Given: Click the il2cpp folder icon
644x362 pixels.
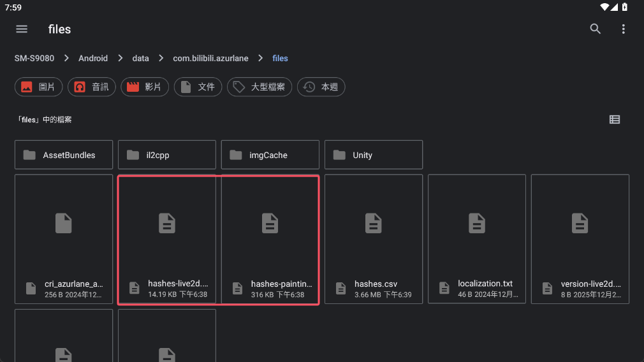Looking at the screenshot, I should click(x=133, y=155).
